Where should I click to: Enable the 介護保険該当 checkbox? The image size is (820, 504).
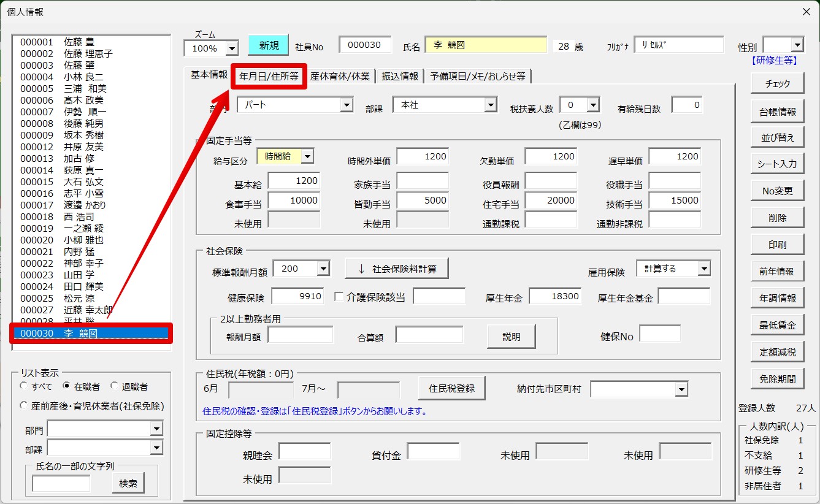click(339, 297)
